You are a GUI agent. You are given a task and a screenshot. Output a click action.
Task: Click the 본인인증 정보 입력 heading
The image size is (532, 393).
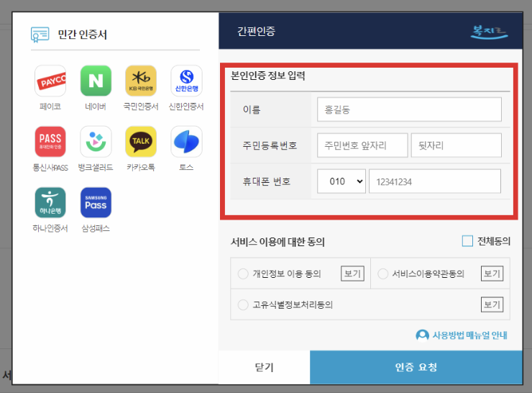pos(268,76)
